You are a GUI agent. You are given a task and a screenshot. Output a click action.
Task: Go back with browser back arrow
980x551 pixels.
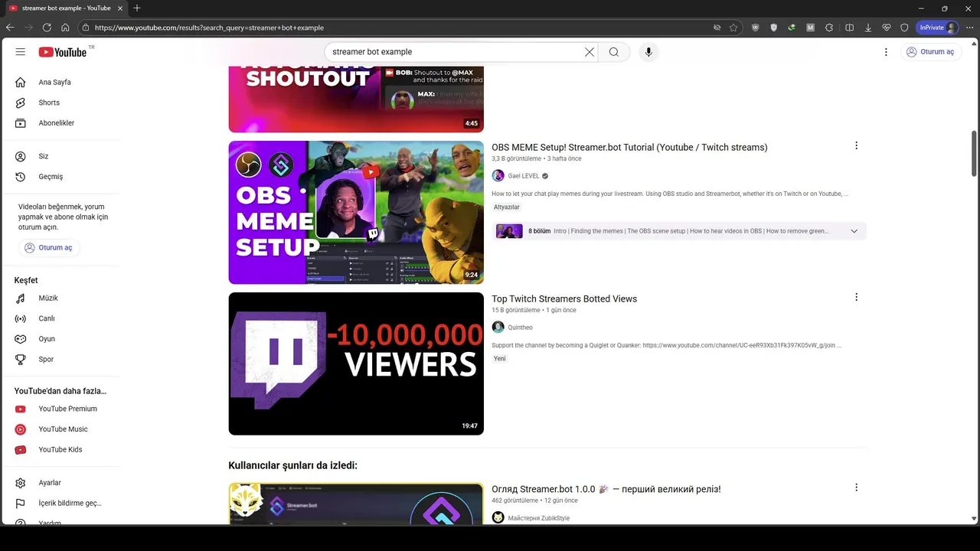[10, 28]
